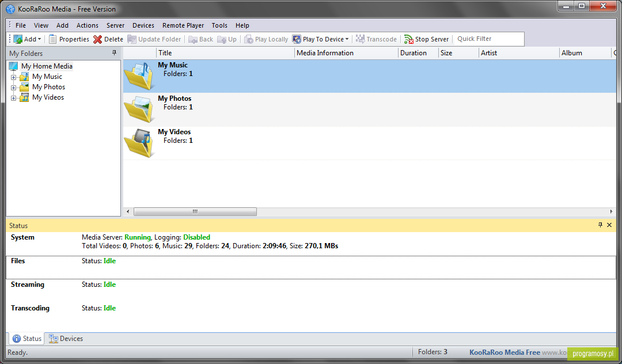Click the Update Folder toolbar button
This screenshot has width=622, height=364.
point(154,39)
